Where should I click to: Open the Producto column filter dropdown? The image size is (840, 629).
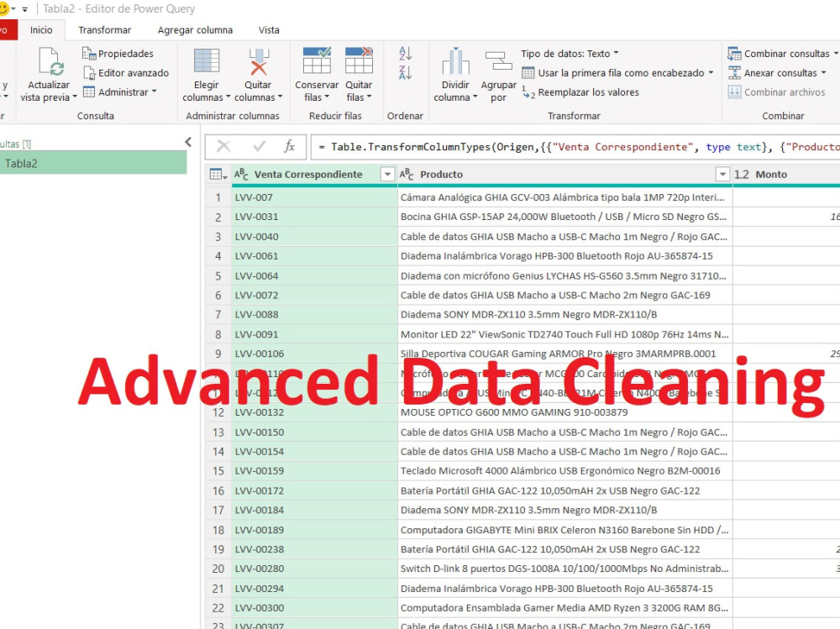(722, 174)
